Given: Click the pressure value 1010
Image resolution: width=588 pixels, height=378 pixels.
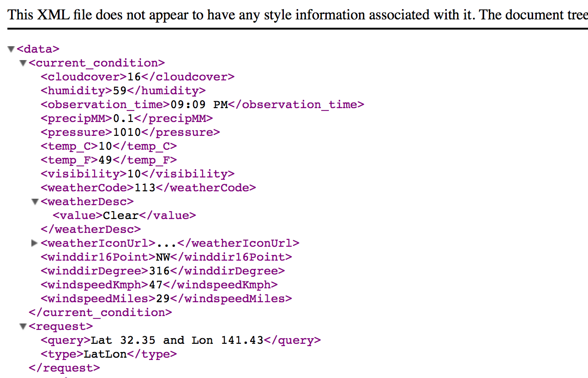Looking at the screenshot, I should click(x=127, y=132).
